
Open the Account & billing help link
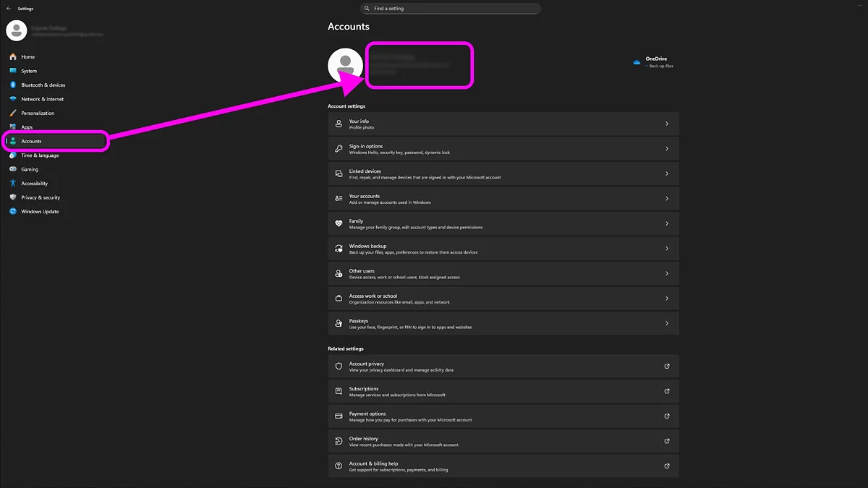tap(503, 466)
